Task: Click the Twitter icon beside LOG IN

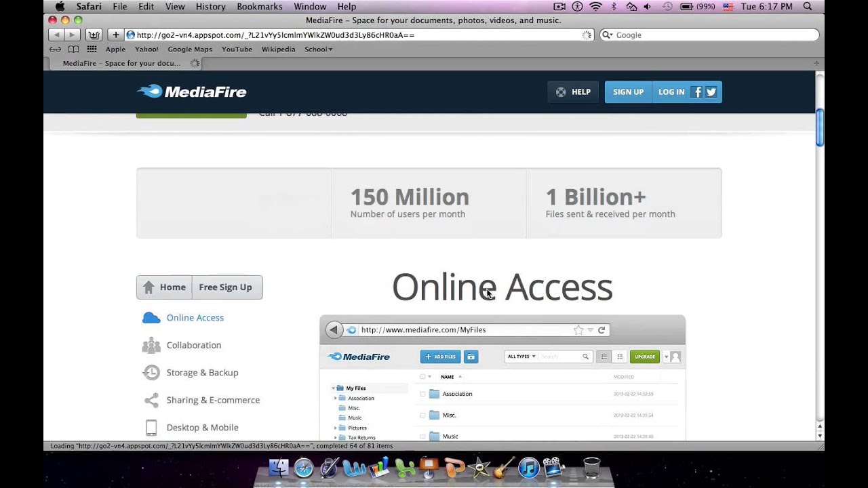Action: tap(711, 92)
